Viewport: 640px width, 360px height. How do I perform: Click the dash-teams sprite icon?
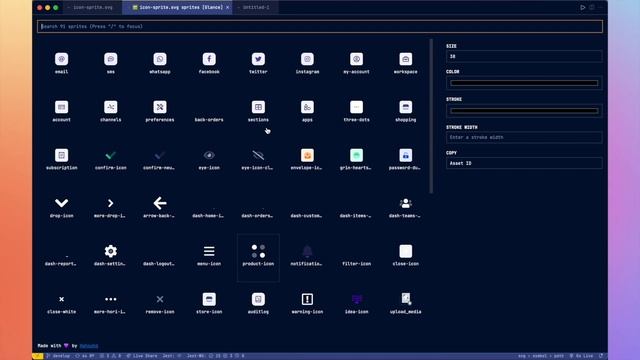[x=406, y=203]
